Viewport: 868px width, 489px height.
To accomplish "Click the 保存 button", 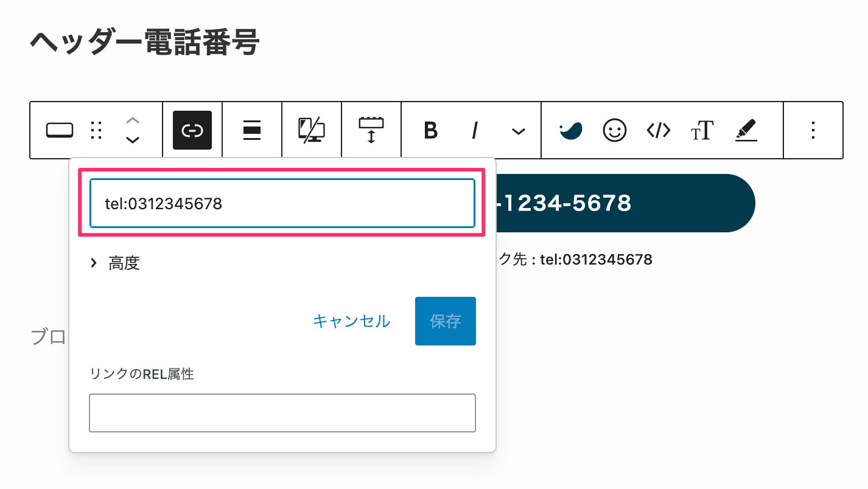I will pos(446,321).
